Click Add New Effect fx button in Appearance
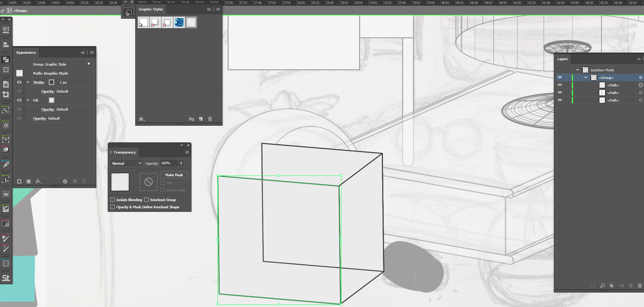644x307 pixels. [x=38, y=181]
